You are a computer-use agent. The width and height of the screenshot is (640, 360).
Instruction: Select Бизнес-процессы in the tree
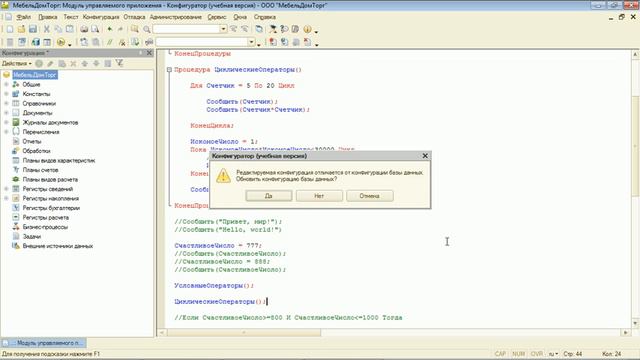[x=45, y=227]
